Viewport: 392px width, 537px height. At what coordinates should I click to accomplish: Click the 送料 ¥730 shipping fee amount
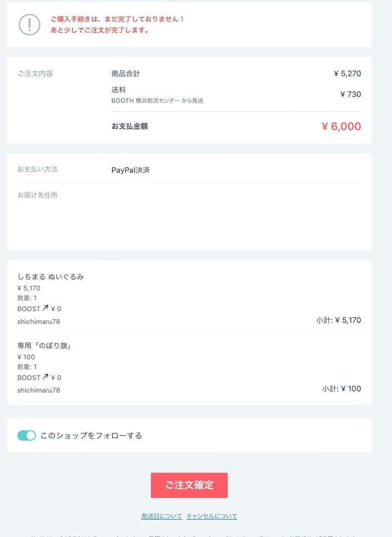tap(350, 94)
